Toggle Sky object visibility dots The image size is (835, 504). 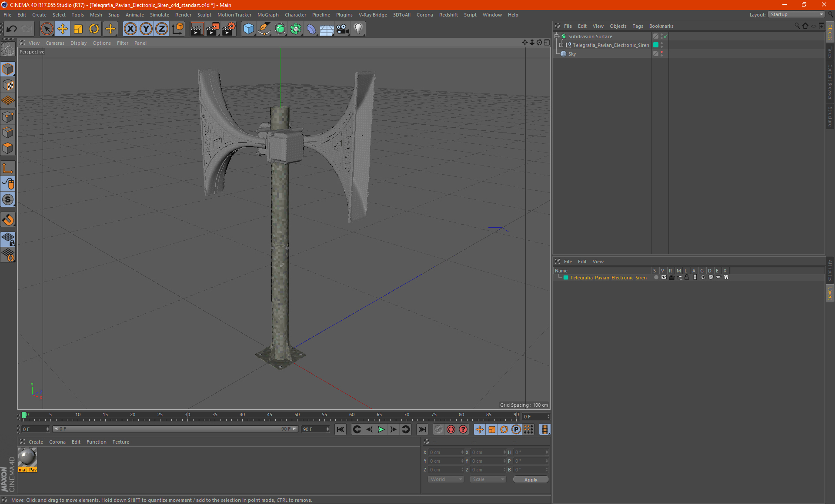[x=662, y=54]
